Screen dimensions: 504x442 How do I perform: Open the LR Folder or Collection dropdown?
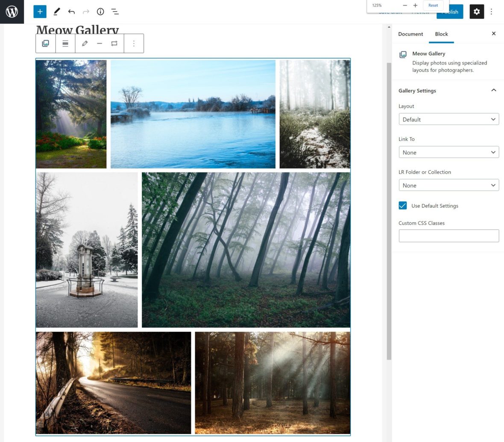449,185
